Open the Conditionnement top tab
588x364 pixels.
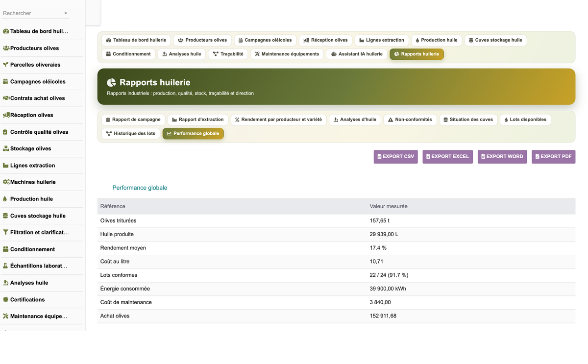coord(128,54)
